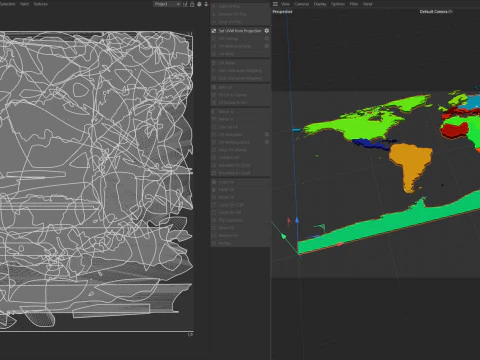480x360 pixels.
Task: Click the Set UVW from Projection checkerboard icon
Action: [x=214, y=31]
